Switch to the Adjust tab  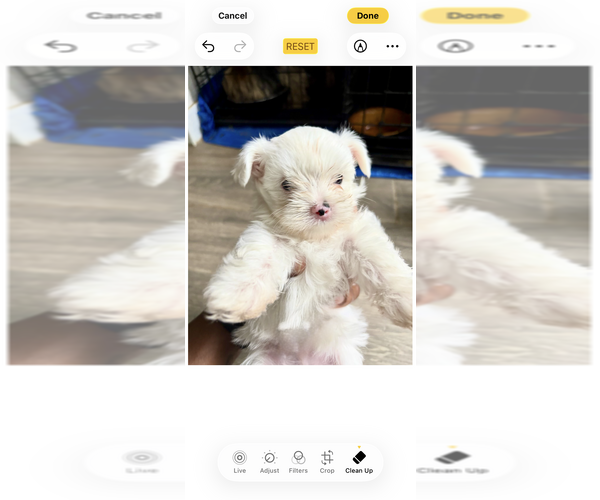[269, 462]
